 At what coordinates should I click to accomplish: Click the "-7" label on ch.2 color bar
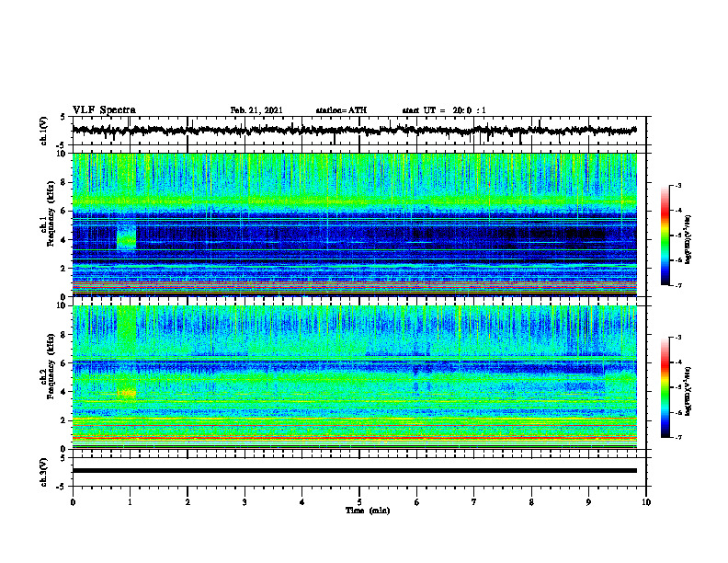677,437
